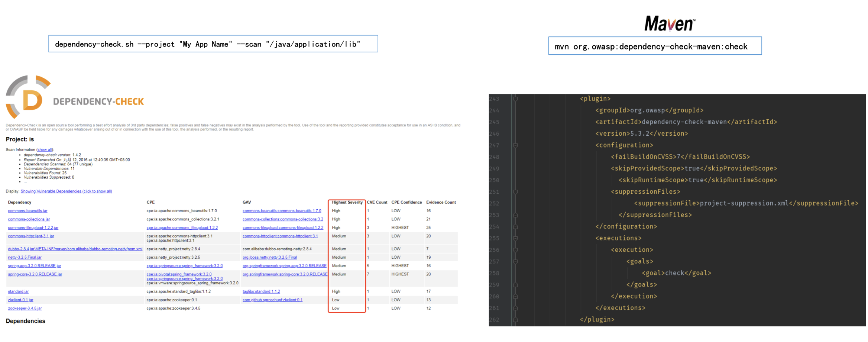Image resolution: width=868 pixels, height=342 pixels.
Task: Open the spring-aop-3.2.0.RELEASE.jar dependency link
Action: point(34,266)
